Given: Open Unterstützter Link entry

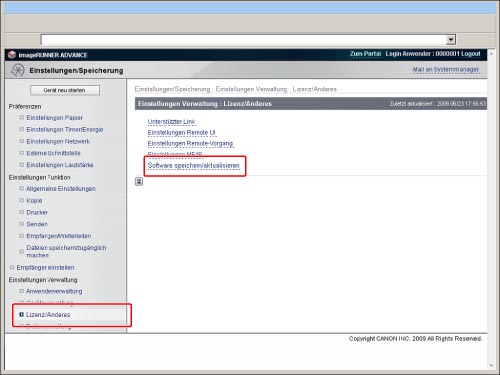Looking at the screenshot, I should 171,122.
